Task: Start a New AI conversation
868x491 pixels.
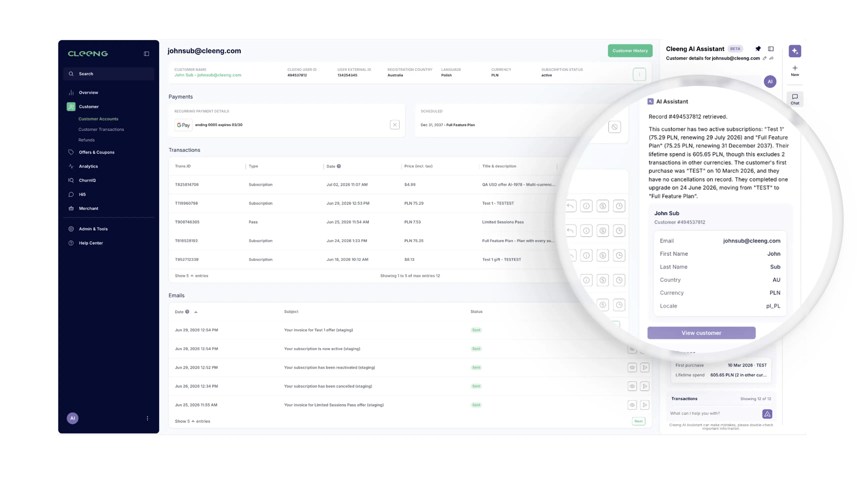Action: click(795, 71)
